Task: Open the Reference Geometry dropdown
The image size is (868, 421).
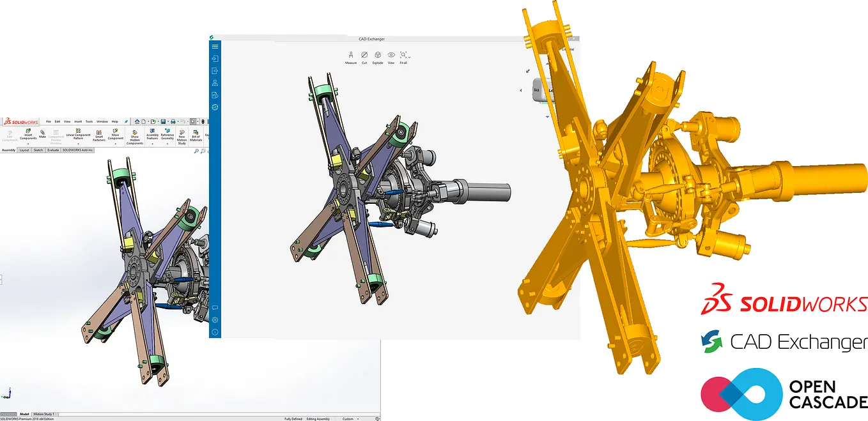Action: pyautogui.click(x=168, y=134)
